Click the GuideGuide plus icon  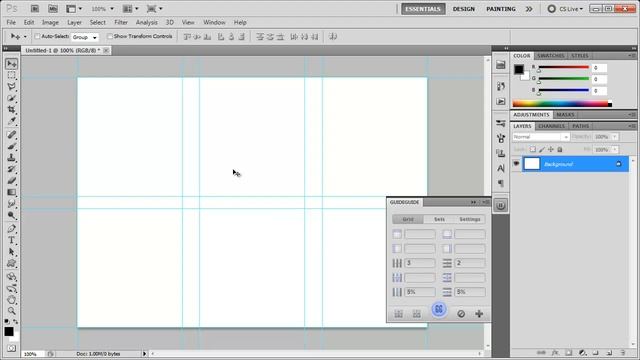coord(479,313)
